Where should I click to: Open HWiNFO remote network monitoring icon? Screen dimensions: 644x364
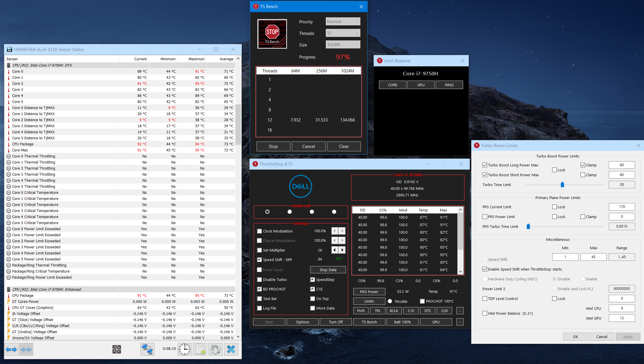pyautogui.click(x=147, y=349)
